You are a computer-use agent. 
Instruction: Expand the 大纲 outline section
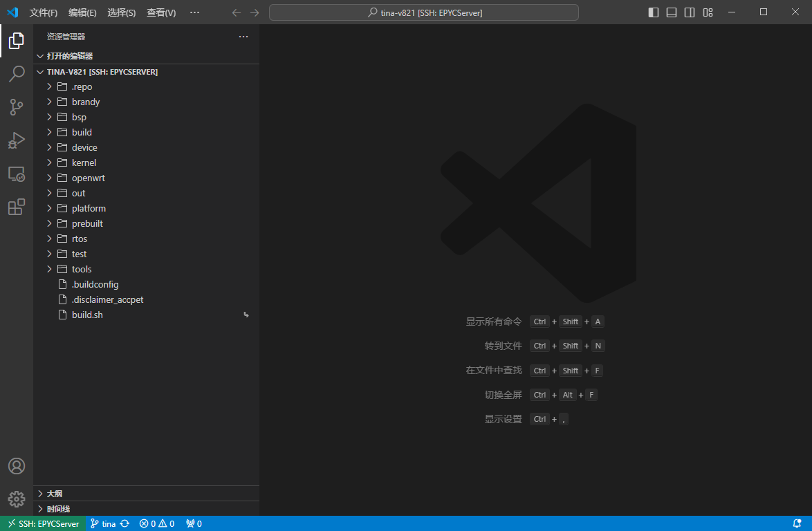(x=54, y=494)
